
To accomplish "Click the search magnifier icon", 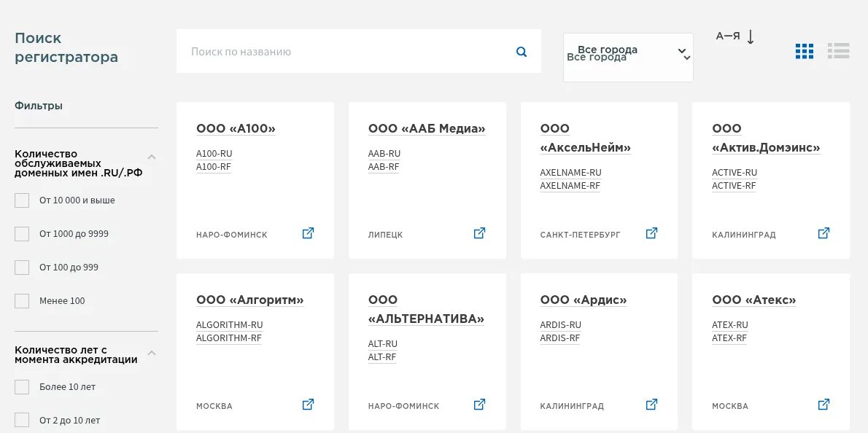I will pyautogui.click(x=522, y=52).
